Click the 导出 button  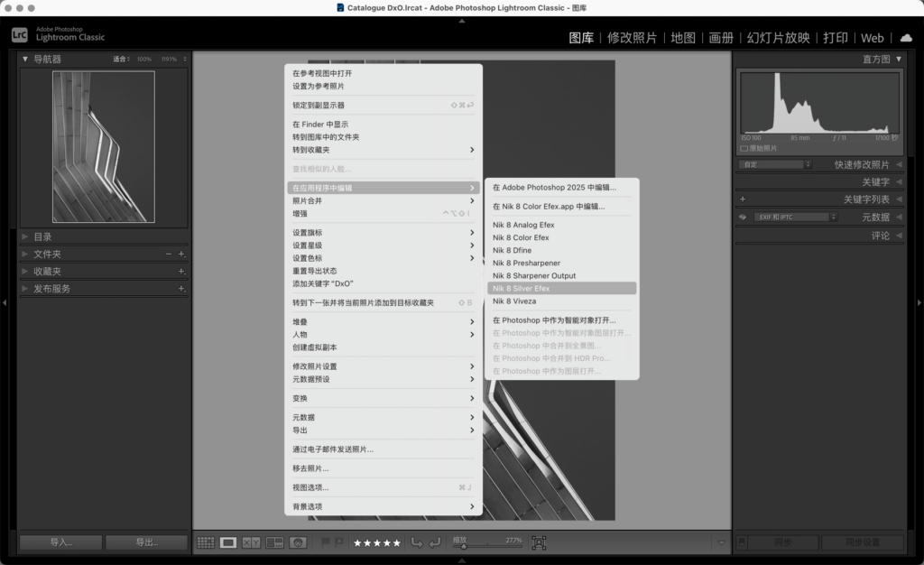[x=147, y=542]
